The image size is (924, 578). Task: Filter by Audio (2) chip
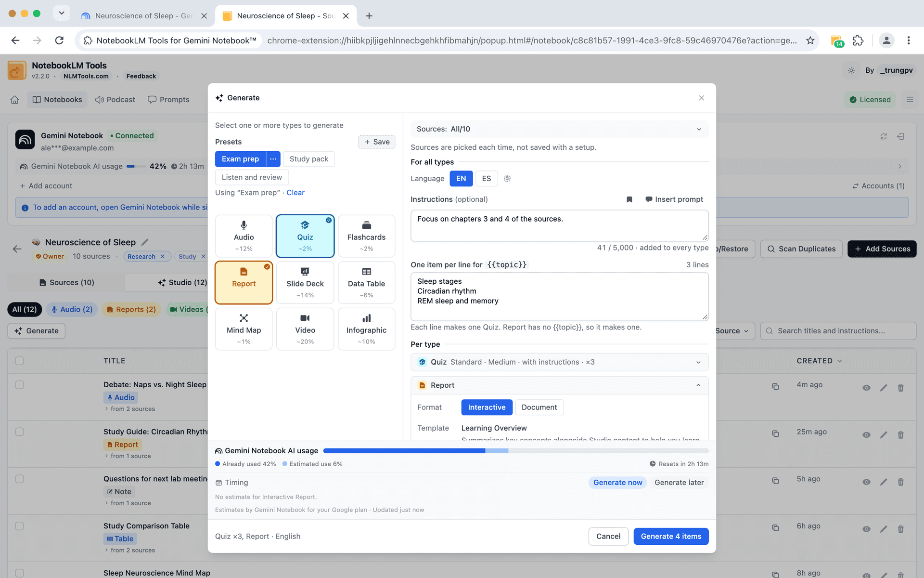click(72, 310)
